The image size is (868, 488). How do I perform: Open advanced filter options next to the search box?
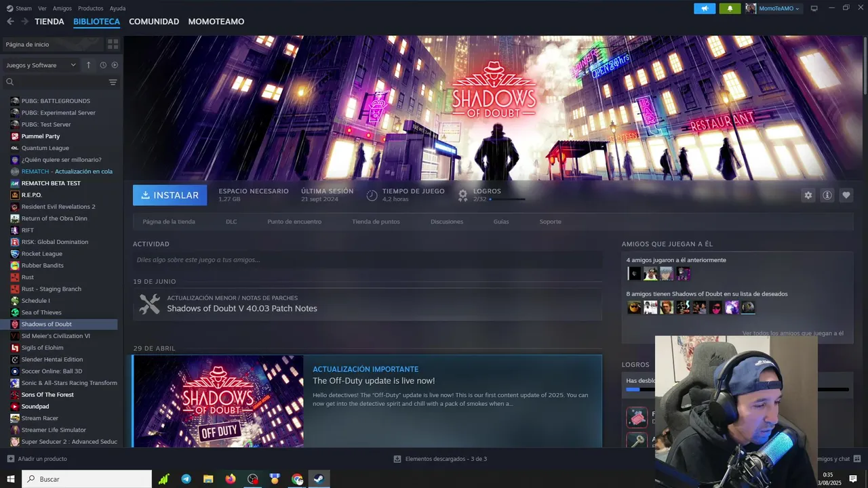(113, 82)
